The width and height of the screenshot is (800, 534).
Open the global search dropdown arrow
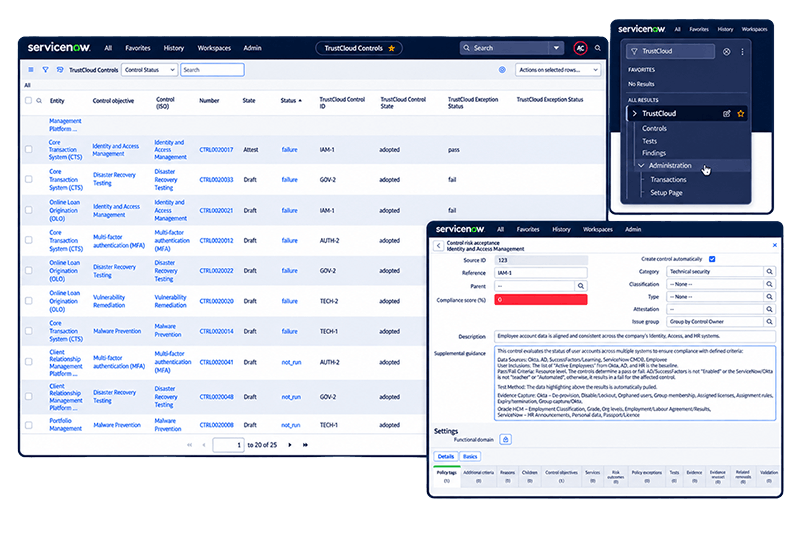tap(556, 48)
